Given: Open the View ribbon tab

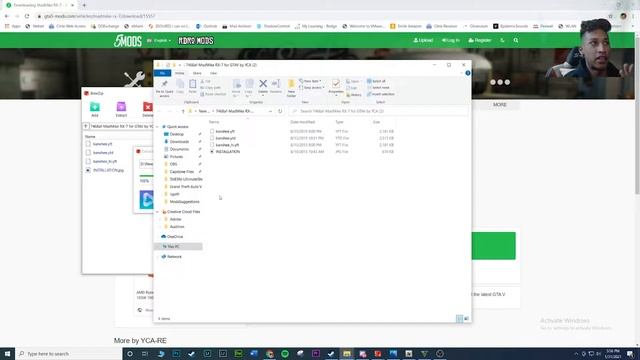Looking at the screenshot, I should coord(213,73).
